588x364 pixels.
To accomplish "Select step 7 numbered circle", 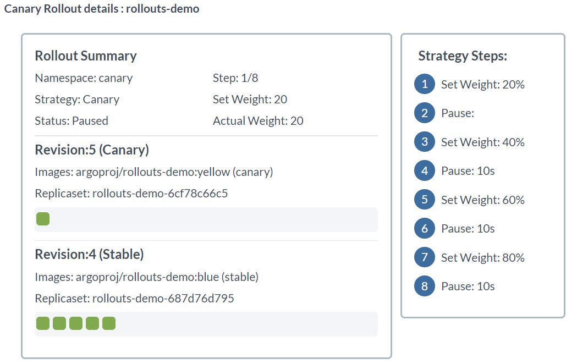I will [x=424, y=257].
